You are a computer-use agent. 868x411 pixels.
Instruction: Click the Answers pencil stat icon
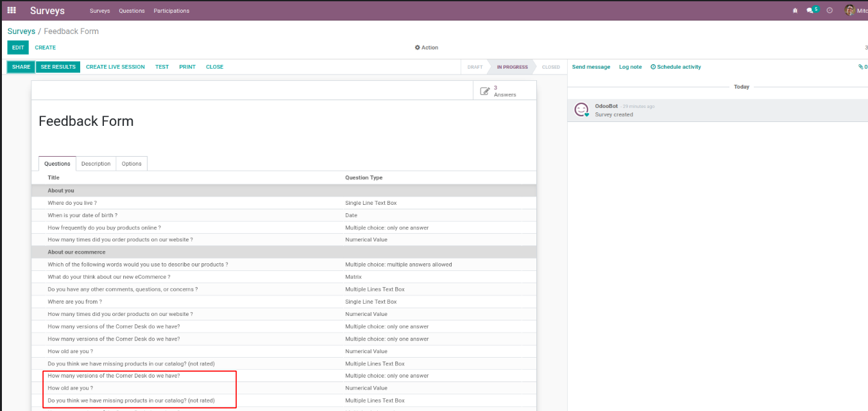tap(485, 91)
